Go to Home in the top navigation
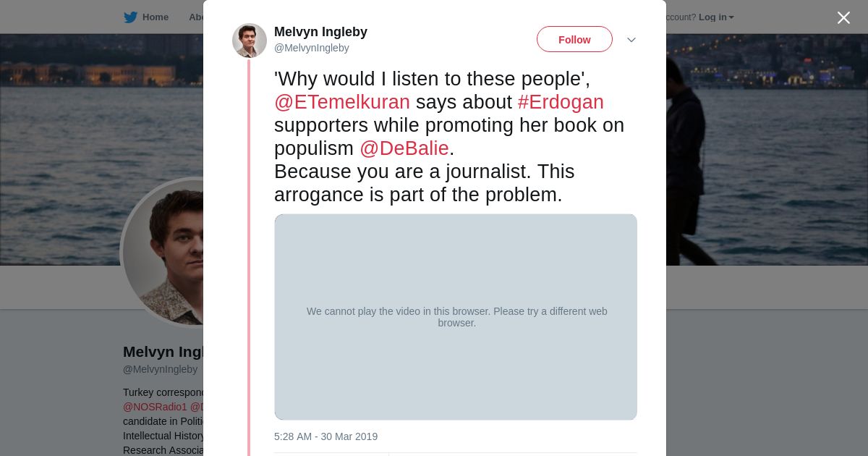The width and height of the screenshot is (868, 456). tap(155, 17)
